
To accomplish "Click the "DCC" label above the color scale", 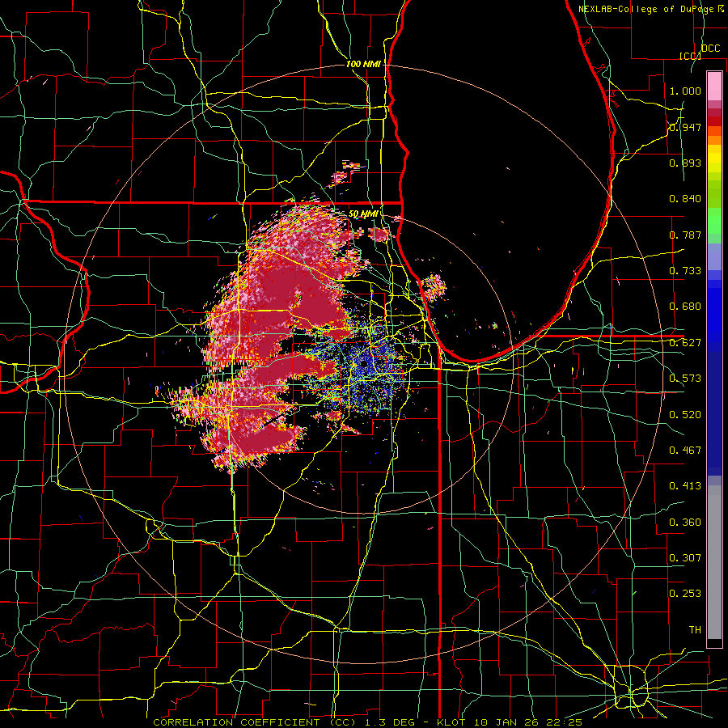I will coord(710,49).
